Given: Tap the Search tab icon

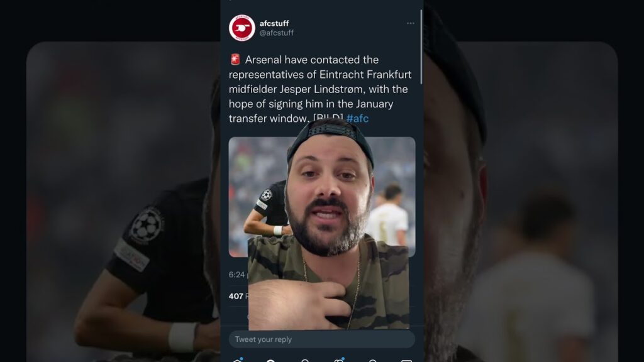Looking at the screenshot, I should coord(270,360).
